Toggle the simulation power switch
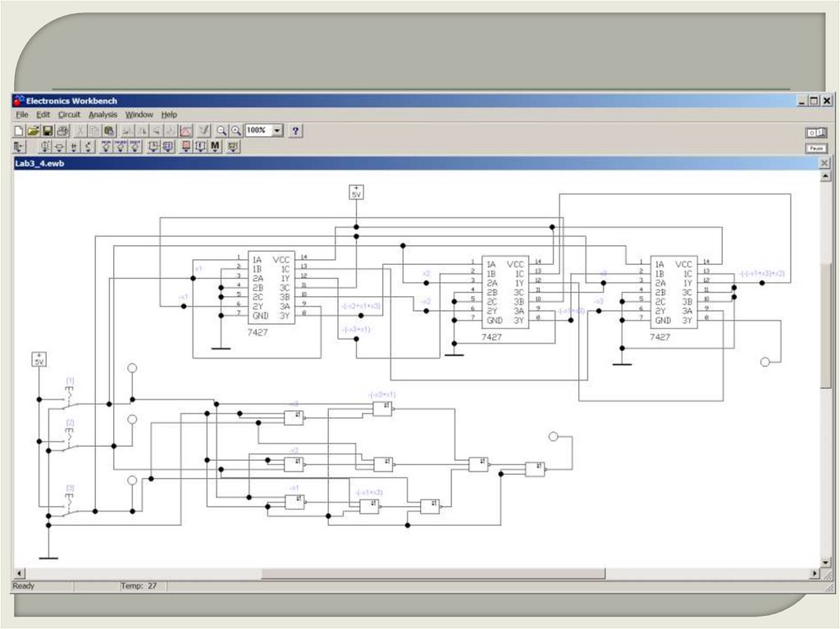 pos(816,132)
